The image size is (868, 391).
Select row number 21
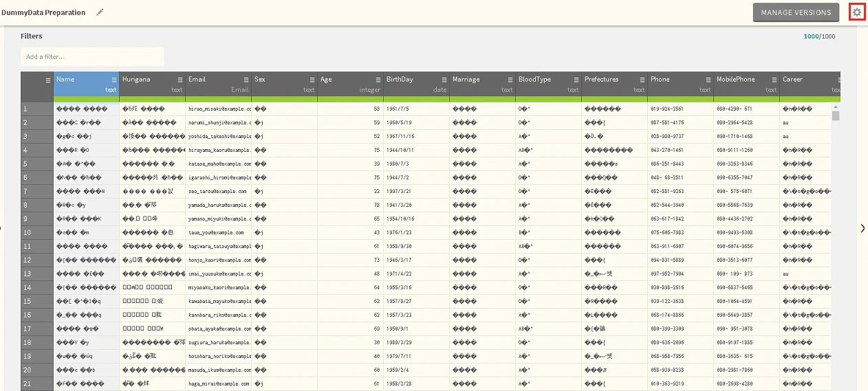[x=37, y=384]
